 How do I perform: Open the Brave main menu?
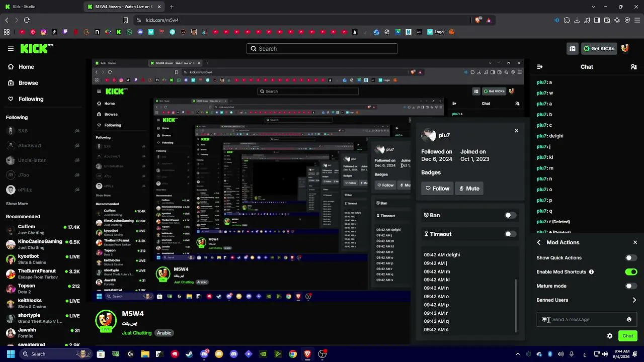637,20
